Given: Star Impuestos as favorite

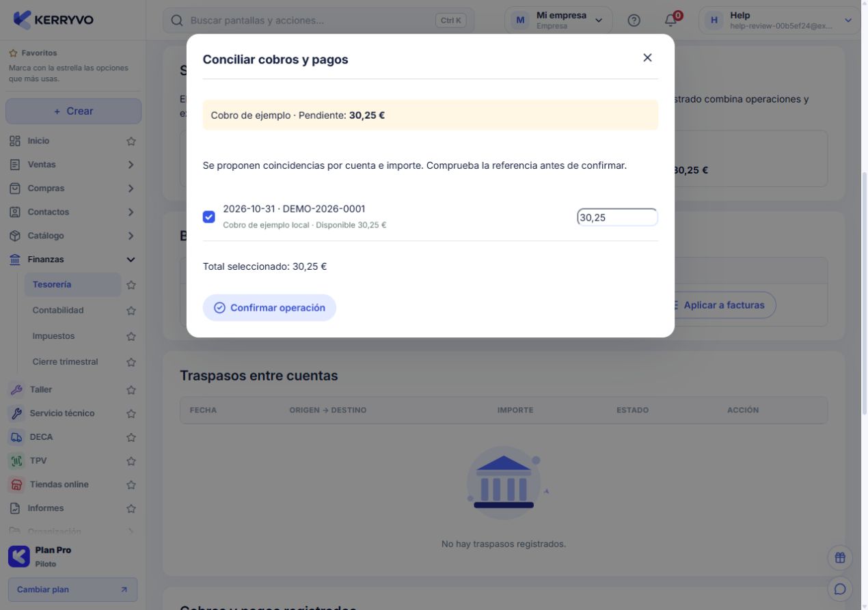Looking at the screenshot, I should pyautogui.click(x=131, y=337).
